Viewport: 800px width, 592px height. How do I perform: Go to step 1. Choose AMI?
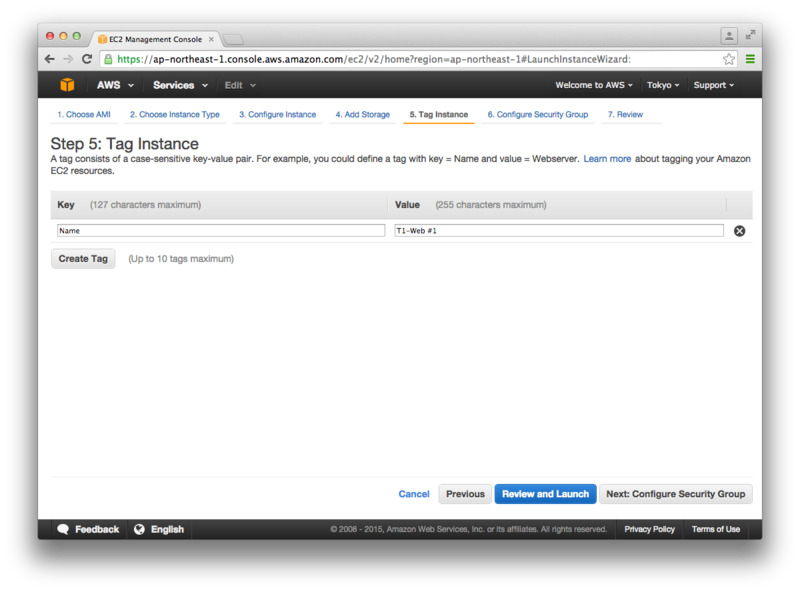click(84, 114)
